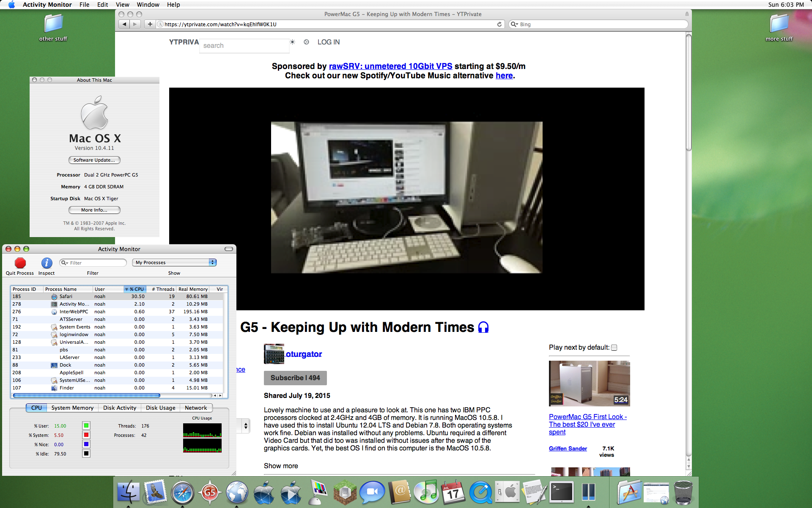Viewport: 812px width, 508px height.
Task: Toggle the sun brightness theme icon
Action: (292, 42)
